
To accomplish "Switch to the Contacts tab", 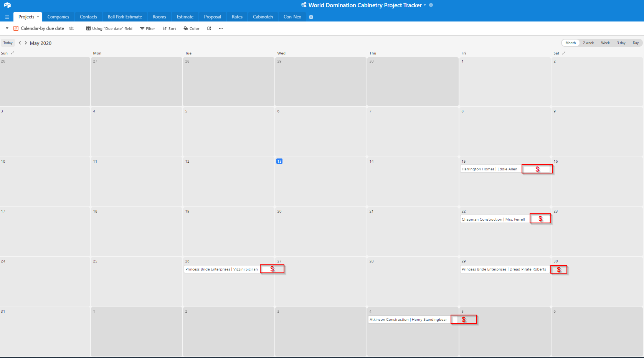I will [88, 17].
